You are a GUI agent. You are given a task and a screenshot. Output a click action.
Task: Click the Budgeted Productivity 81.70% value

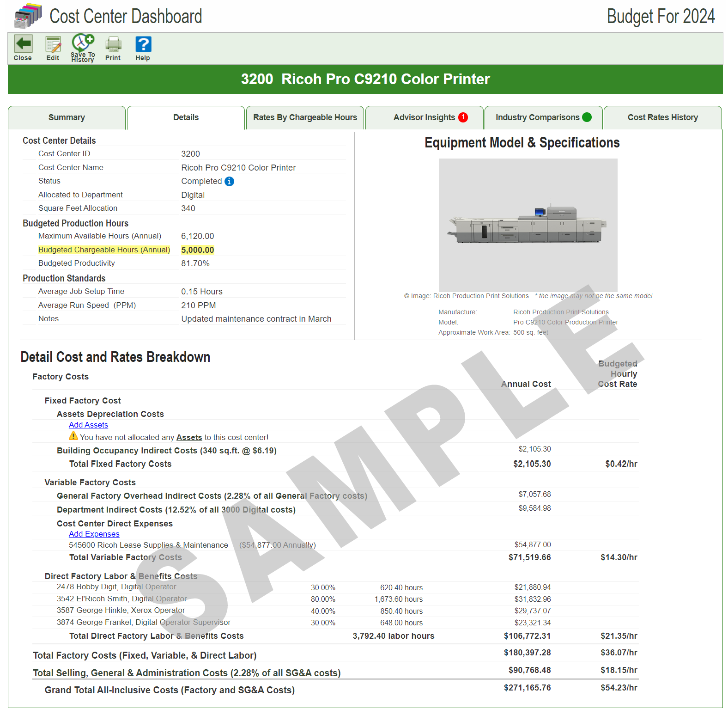195,263
